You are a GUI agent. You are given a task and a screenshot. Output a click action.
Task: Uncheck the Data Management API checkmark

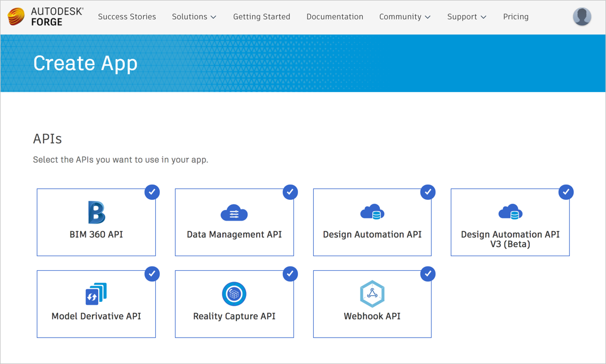click(290, 192)
